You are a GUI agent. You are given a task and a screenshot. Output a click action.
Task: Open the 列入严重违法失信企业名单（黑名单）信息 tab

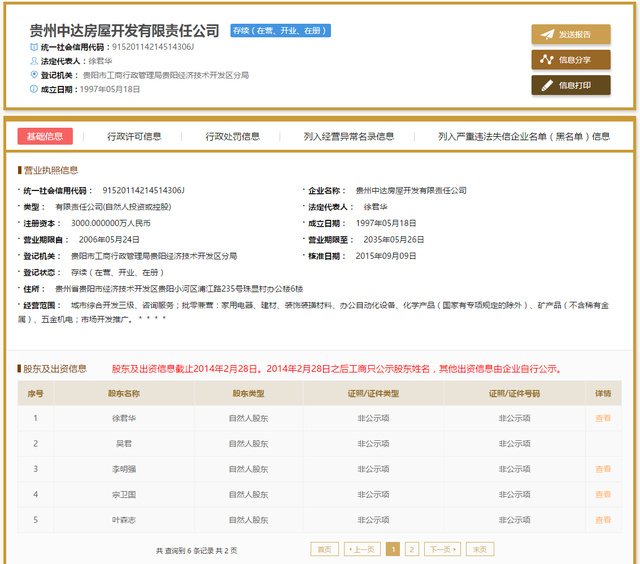(524, 136)
